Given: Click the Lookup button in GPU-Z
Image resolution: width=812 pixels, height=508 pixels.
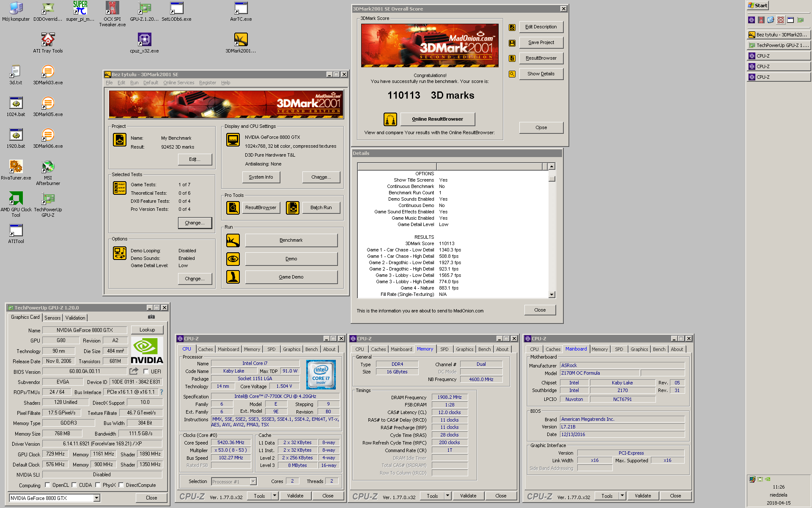Looking at the screenshot, I should [147, 330].
